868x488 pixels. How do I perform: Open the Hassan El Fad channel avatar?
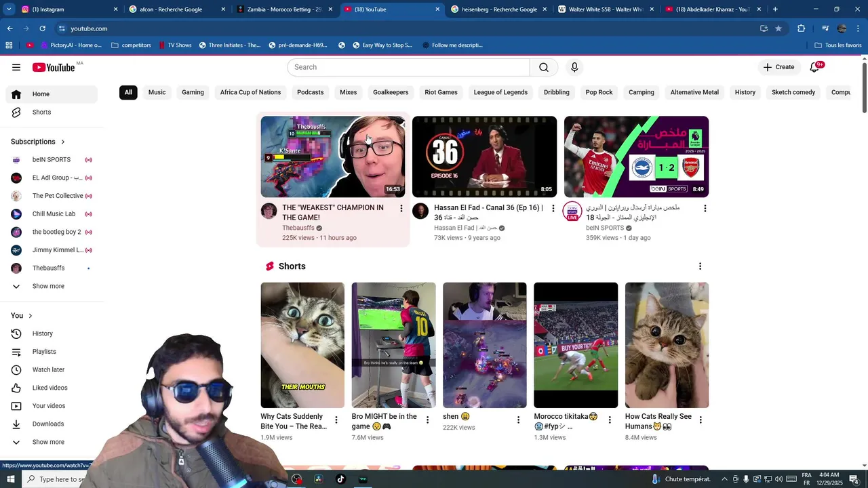420,211
